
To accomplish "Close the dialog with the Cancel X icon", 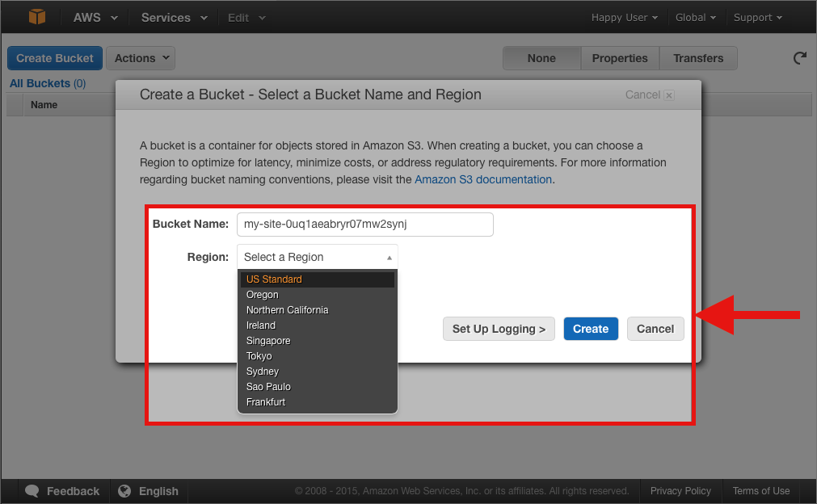I will coord(670,95).
